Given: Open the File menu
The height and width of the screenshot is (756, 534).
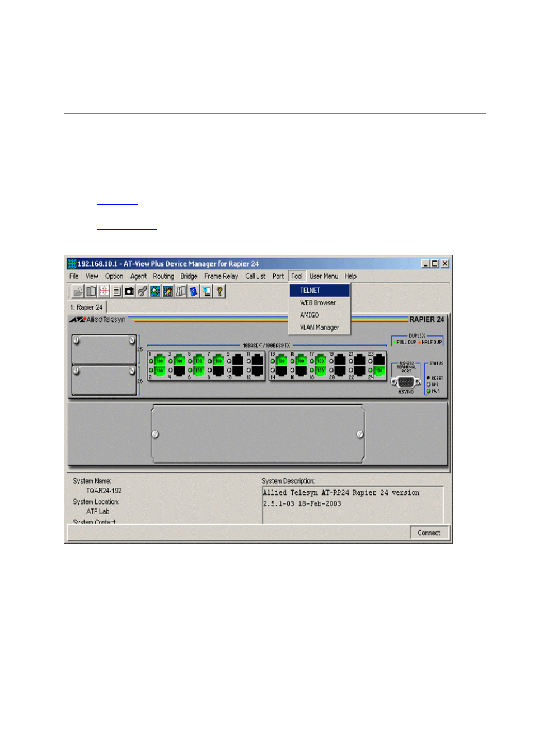Looking at the screenshot, I should tap(74, 276).
